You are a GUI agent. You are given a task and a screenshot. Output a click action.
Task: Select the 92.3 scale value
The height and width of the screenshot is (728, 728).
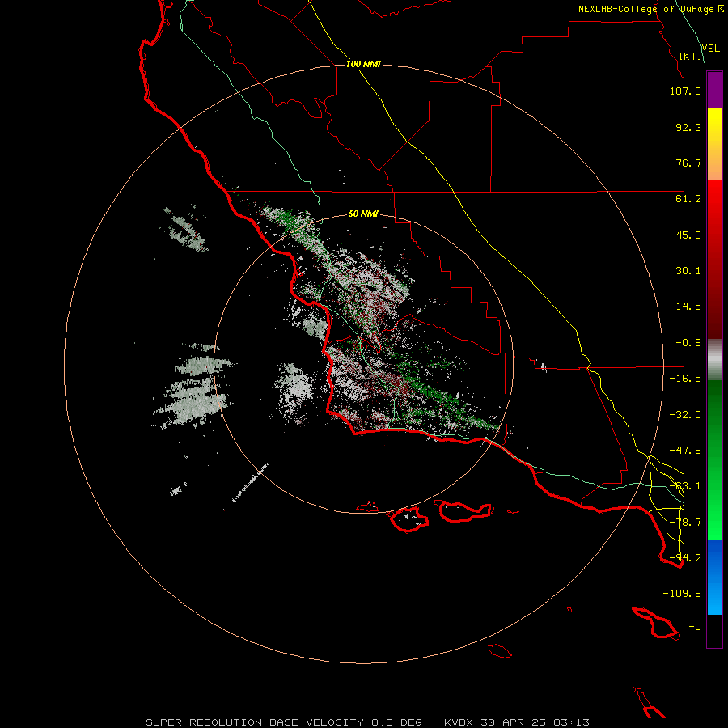[x=688, y=127]
